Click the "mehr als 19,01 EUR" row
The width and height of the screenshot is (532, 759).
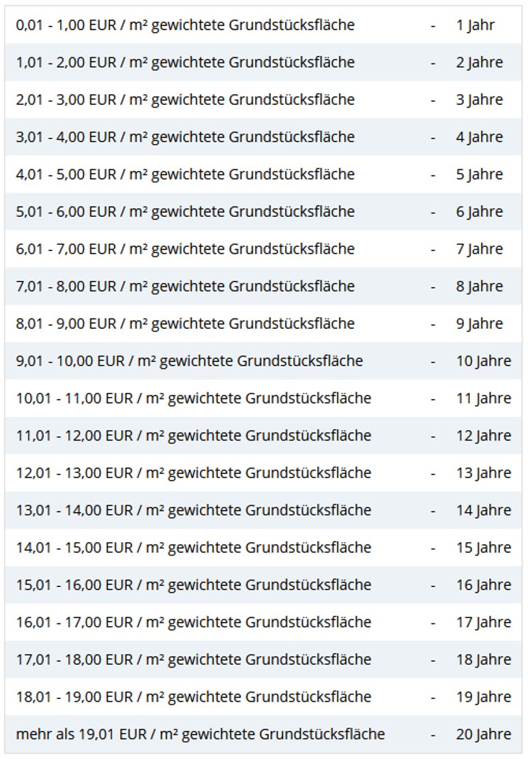[x=200, y=734]
